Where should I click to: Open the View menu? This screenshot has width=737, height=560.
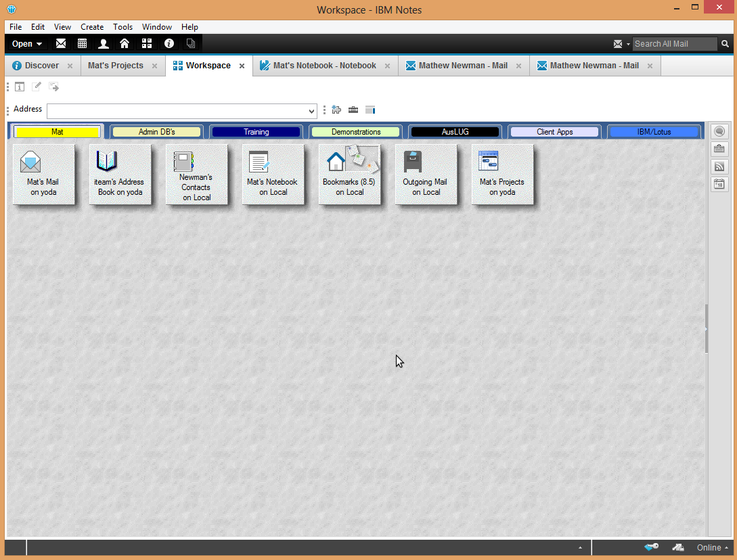coord(62,27)
